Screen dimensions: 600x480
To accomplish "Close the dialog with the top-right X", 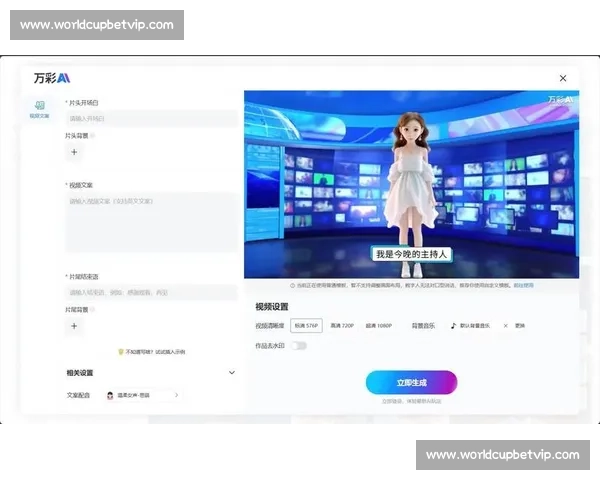I will click(563, 78).
